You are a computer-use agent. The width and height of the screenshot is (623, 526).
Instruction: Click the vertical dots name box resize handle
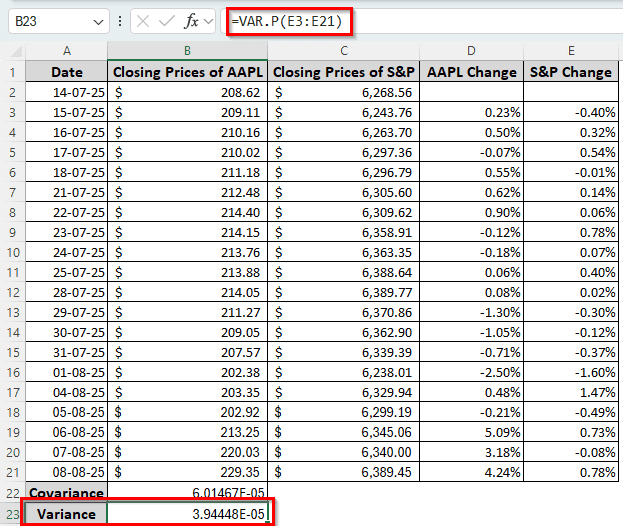(119, 20)
